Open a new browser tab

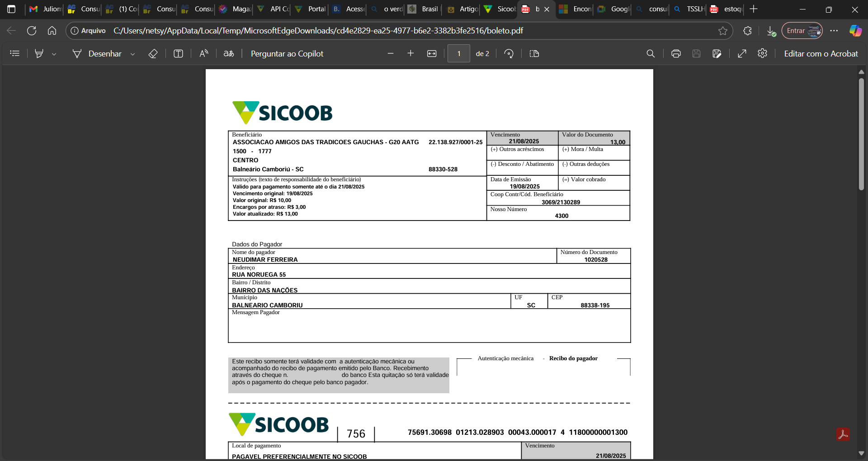(x=754, y=9)
